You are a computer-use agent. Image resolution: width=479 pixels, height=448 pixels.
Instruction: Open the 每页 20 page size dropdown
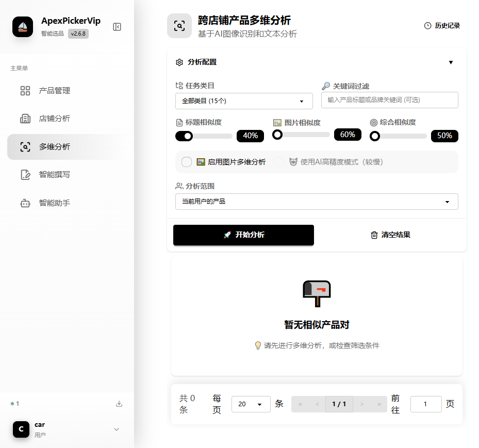coord(251,404)
